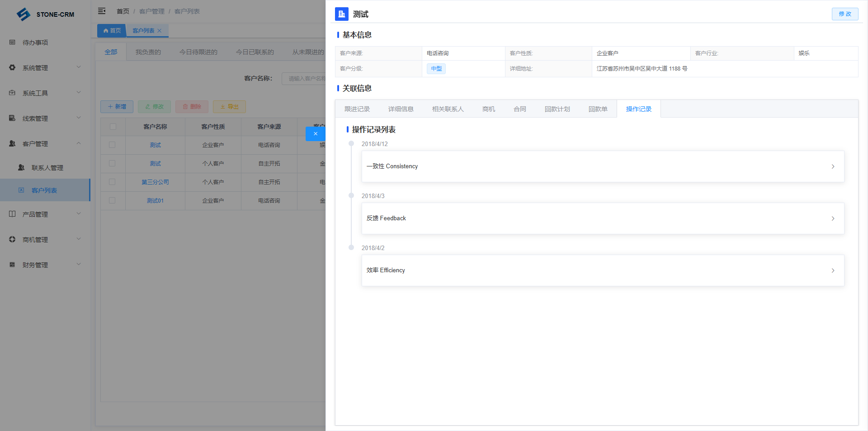
Task: Click the 联系人管理 person icon
Action: (21, 168)
